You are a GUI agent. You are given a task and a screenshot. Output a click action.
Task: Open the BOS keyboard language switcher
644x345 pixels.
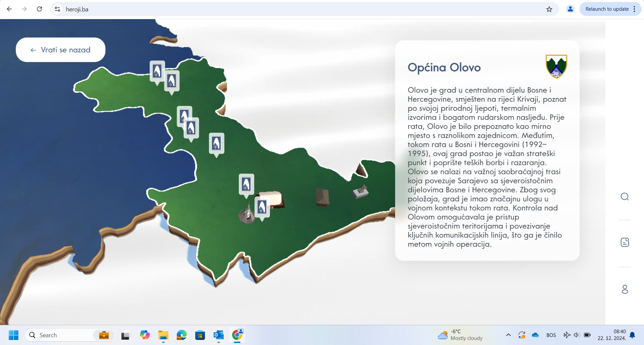click(551, 335)
